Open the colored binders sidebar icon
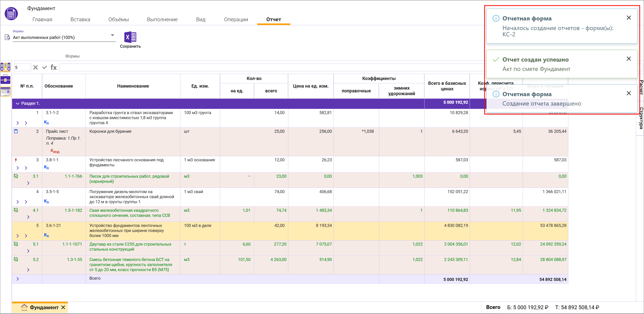Viewport: 644px width, 314px height. tap(6, 67)
